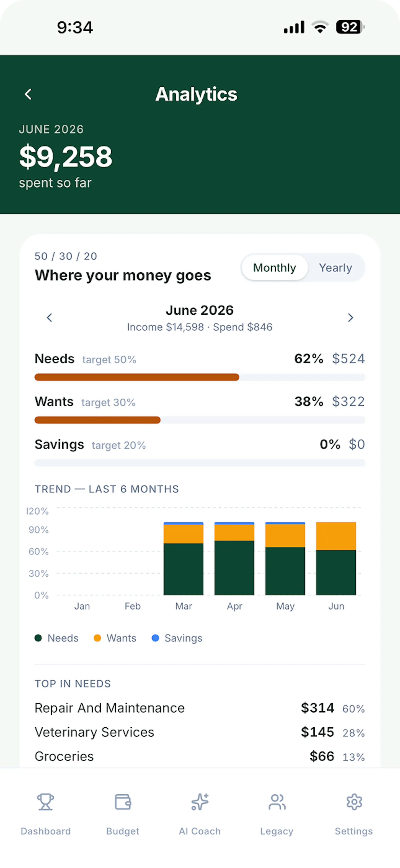Screen dimensions: 400x868
Task: Tap the Needs progress bar
Action: pos(200,377)
